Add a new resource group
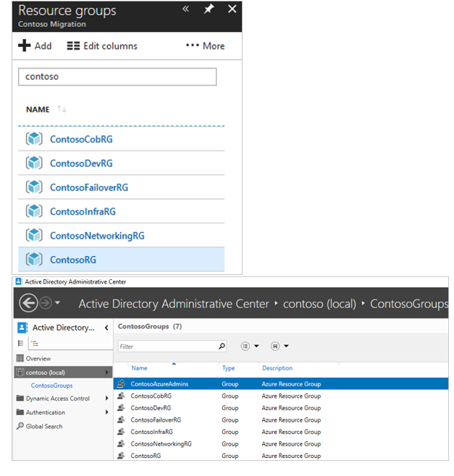This screenshot has width=454, height=476. [x=35, y=46]
